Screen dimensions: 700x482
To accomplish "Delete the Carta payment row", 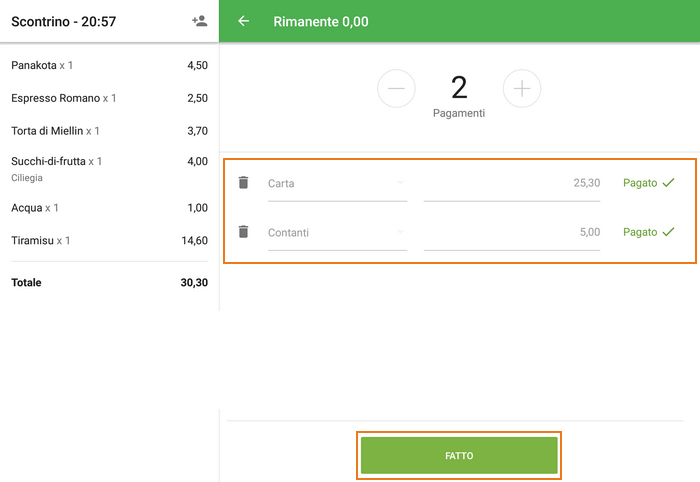I will [243, 183].
